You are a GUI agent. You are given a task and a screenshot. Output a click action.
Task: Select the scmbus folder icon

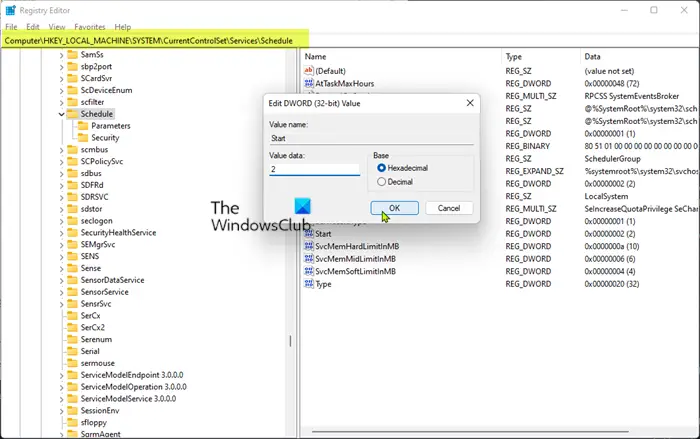point(72,149)
